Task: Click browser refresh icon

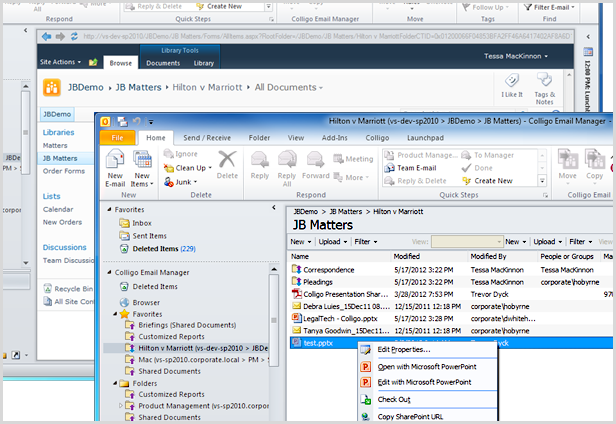Action: pyautogui.click(x=74, y=37)
